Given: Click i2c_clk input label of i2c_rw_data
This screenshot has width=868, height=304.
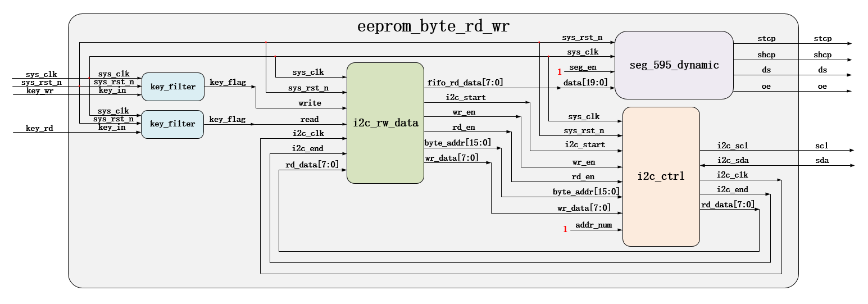Looking at the screenshot, I should coord(308,134).
